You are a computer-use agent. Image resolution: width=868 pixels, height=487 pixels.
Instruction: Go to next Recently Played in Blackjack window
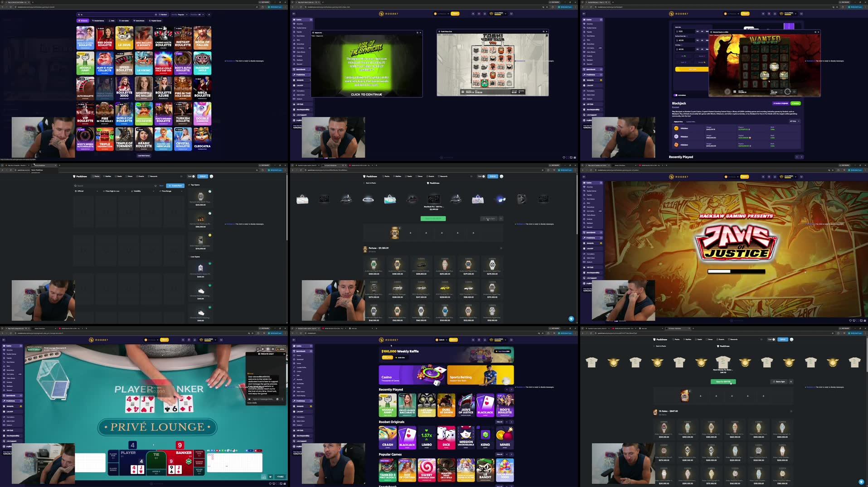pyautogui.click(x=801, y=157)
